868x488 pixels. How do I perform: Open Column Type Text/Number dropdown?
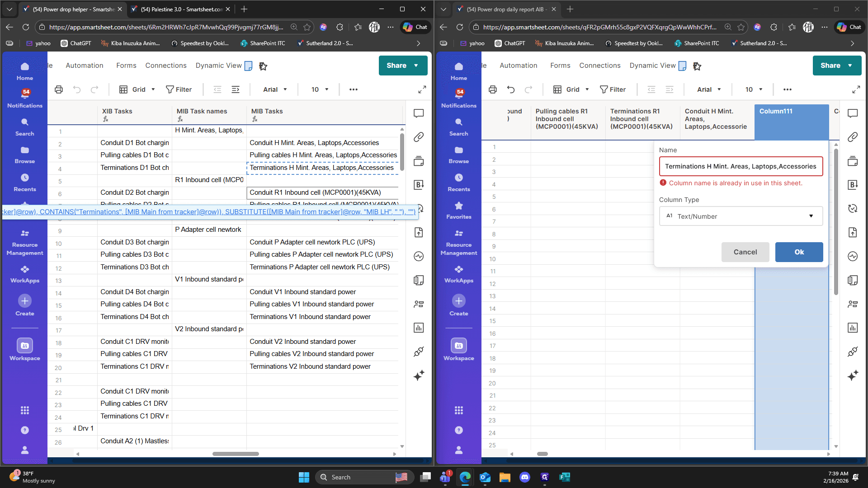(x=741, y=216)
